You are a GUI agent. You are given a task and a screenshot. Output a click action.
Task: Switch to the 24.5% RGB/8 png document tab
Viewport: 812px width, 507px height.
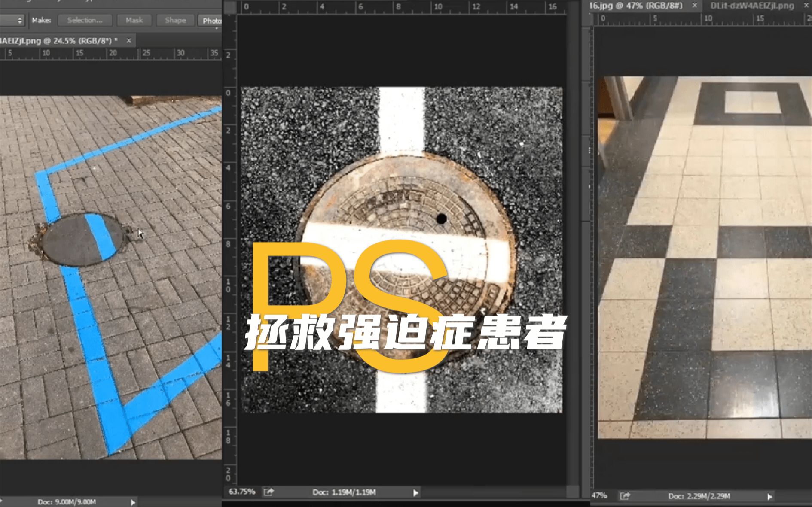click(58, 41)
